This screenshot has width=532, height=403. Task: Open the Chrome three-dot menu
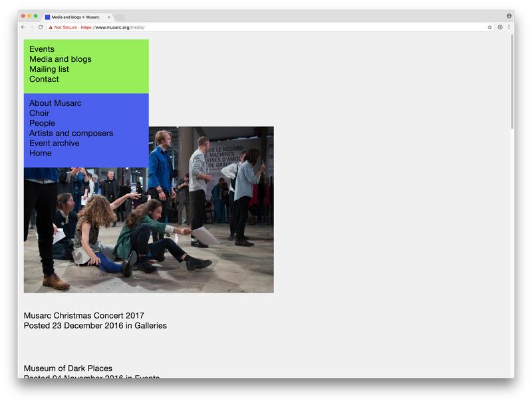[509, 27]
